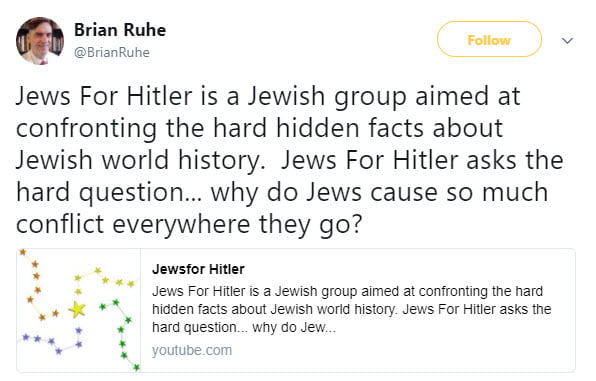
Task: Open the link card thumbnail image
Action: point(79,310)
